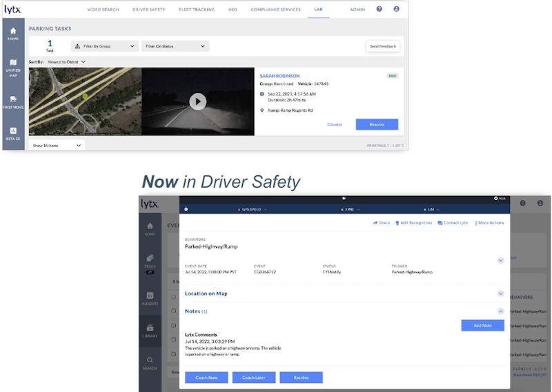Select First Move truck icon

pyautogui.click(x=13, y=101)
